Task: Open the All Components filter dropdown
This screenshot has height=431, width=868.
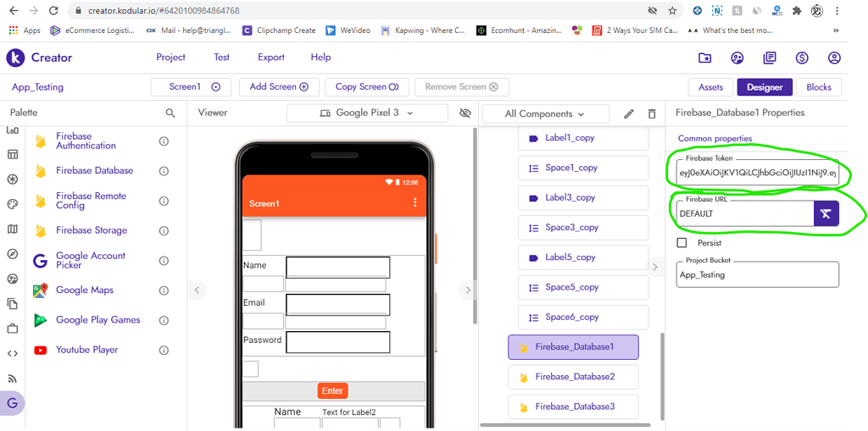Action: [545, 113]
